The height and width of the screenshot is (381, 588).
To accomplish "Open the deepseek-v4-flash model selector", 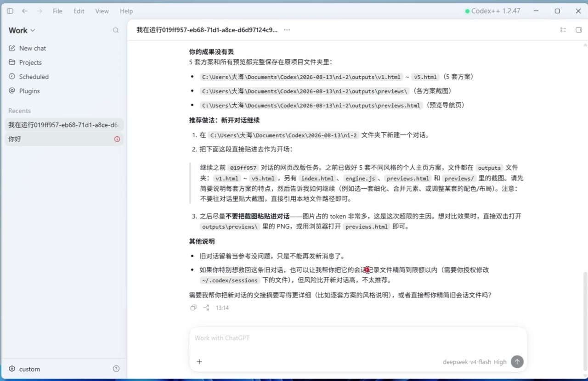I will tap(467, 362).
